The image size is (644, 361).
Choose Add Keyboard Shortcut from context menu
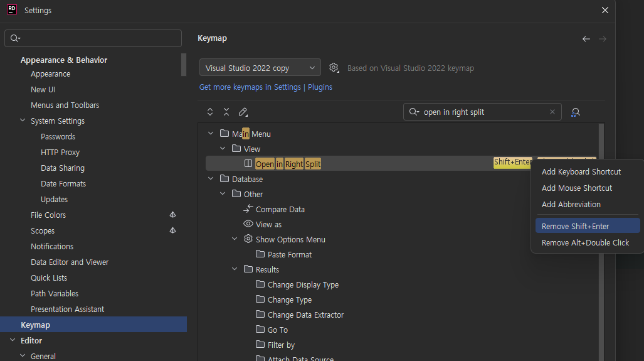coord(588,172)
